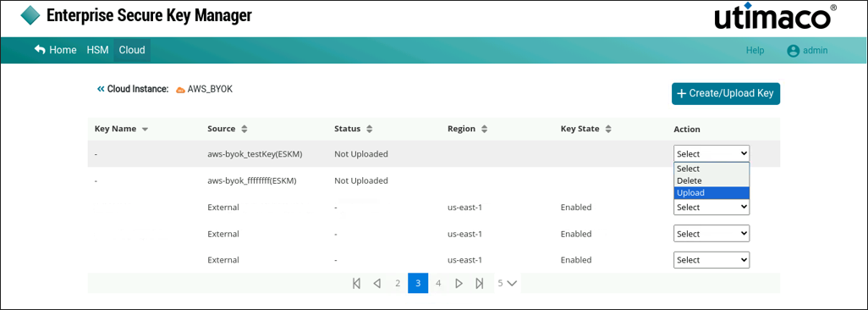Open Action dropdown for first External key row
Screen dimensions: 868x310
click(711, 208)
